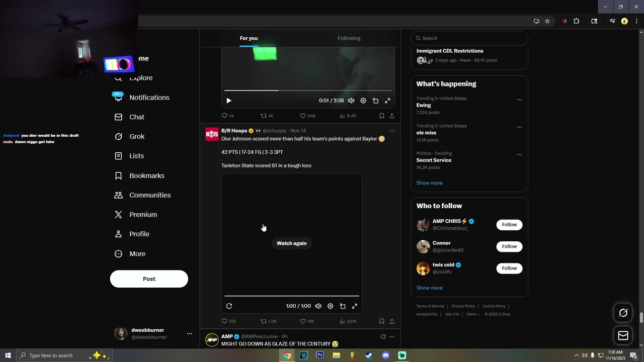View 531K views on B/R Hoops post
This screenshot has width=644, height=362.
click(348, 321)
